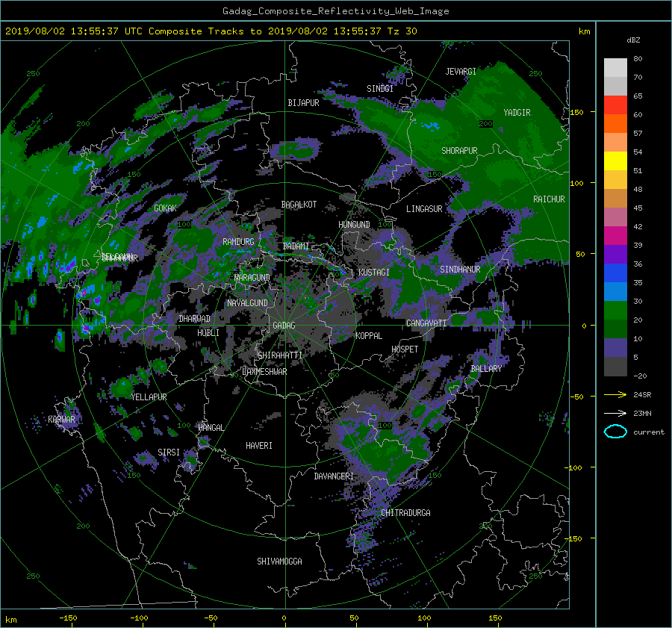Click the KUSTAGI city label

(x=374, y=273)
